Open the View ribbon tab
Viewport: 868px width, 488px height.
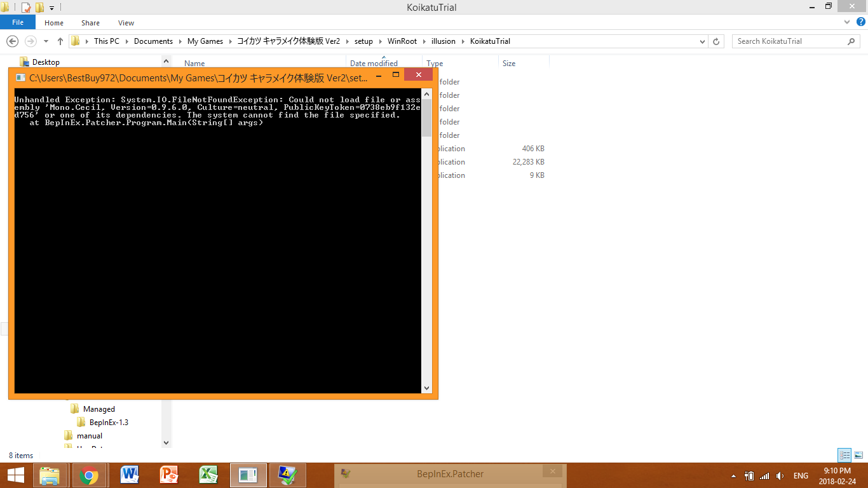coord(126,23)
